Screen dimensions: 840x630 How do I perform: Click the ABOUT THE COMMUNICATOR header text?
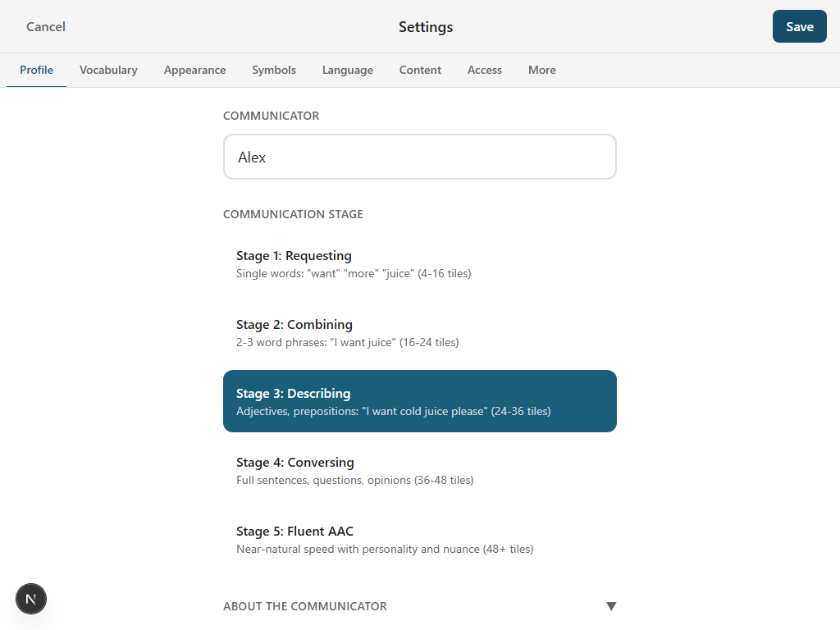(x=304, y=606)
